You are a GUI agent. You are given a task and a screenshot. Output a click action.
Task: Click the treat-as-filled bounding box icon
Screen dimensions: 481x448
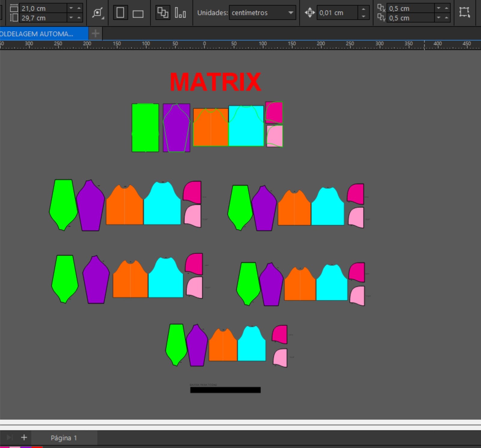pos(464,12)
